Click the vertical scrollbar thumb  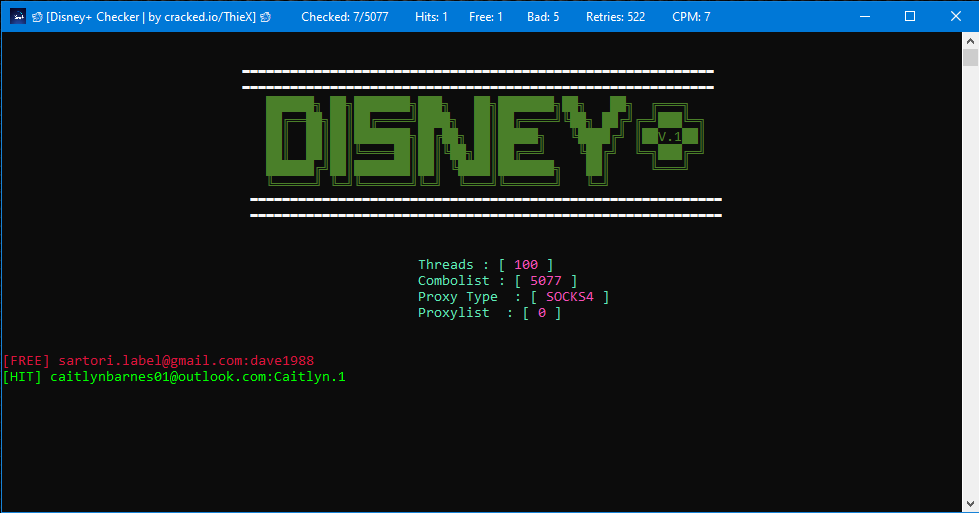pyautogui.click(x=970, y=58)
